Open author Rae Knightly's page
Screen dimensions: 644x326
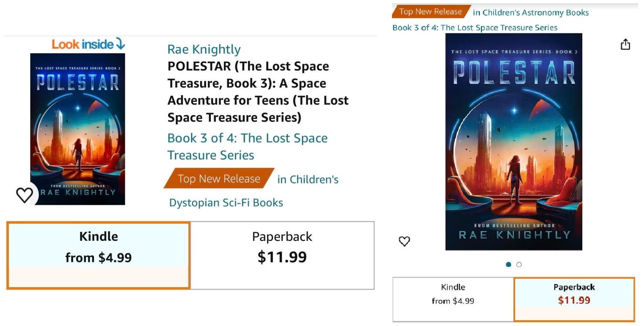[x=204, y=49]
